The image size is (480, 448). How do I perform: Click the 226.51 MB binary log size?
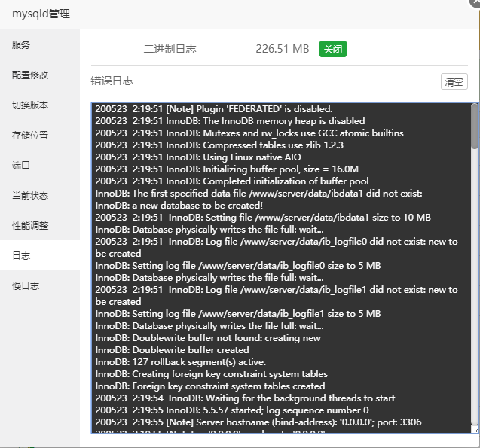click(x=282, y=49)
